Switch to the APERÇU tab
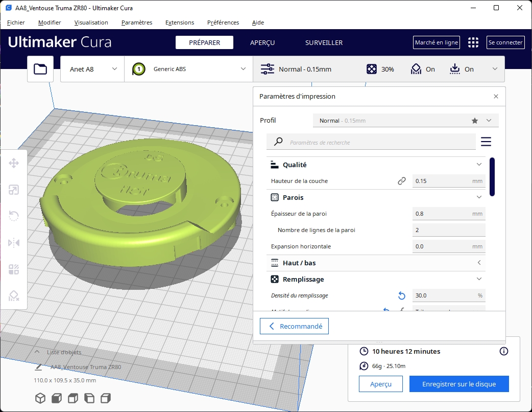The image size is (532, 412). coord(262,42)
